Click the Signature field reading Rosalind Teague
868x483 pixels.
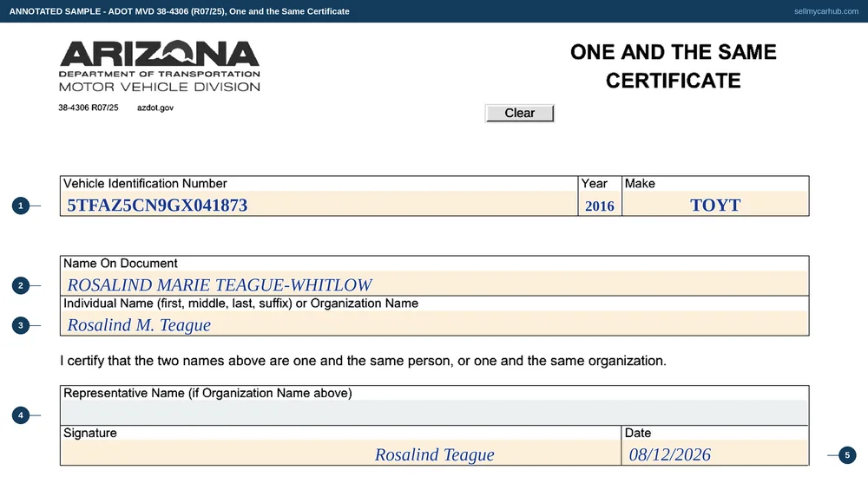340,453
